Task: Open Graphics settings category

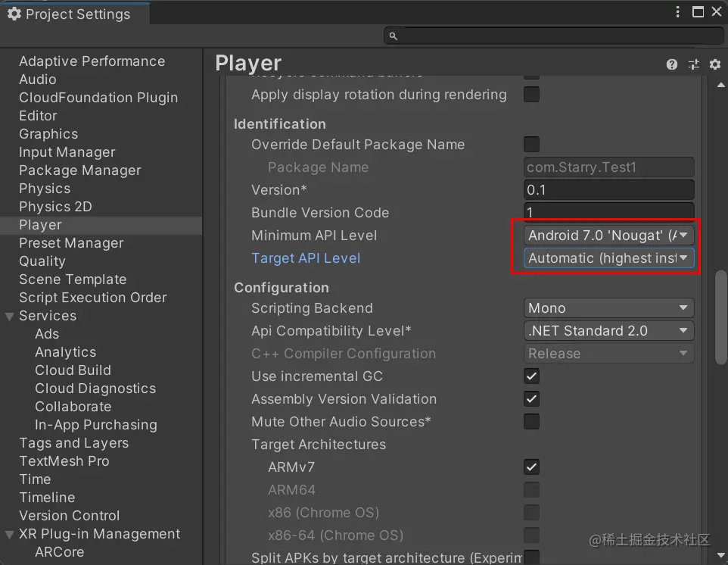Action: click(x=48, y=134)
